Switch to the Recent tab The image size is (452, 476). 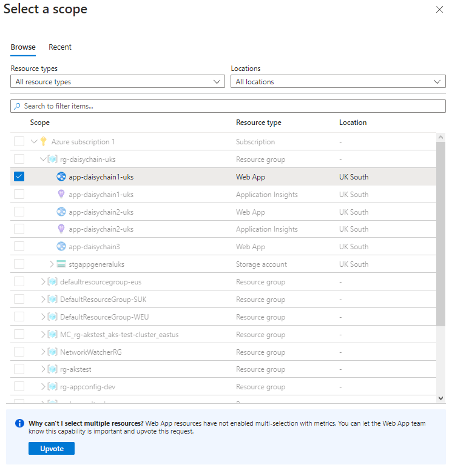pos(60,47)
